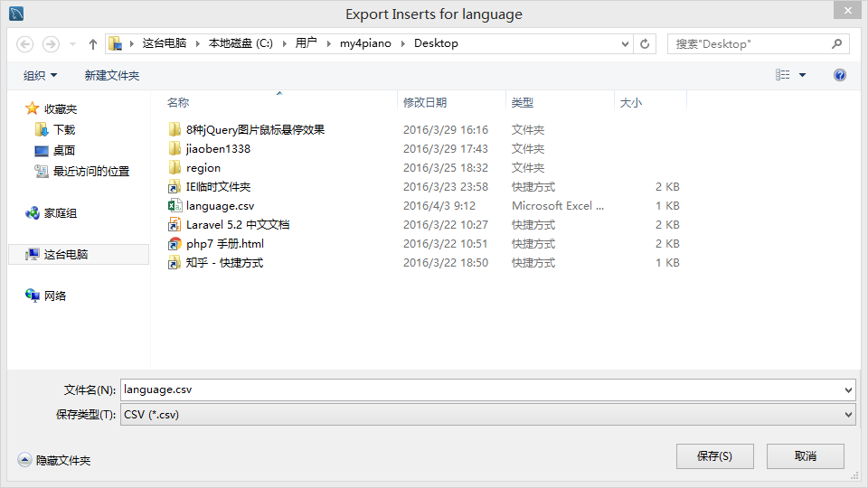868x488 pixels.
Task: Go up one folder level
Action: pyautogui.click(x=93, y=43)
